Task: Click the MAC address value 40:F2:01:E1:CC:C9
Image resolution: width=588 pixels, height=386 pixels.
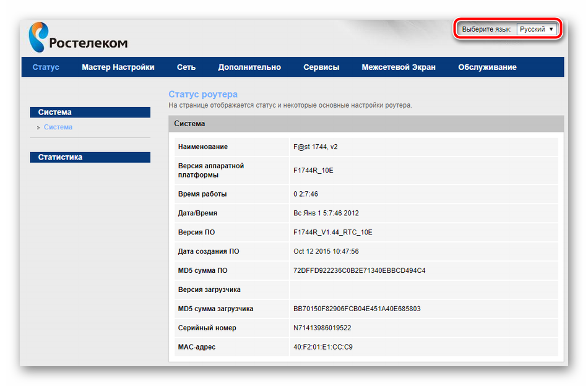Action: tap(322, 347)
